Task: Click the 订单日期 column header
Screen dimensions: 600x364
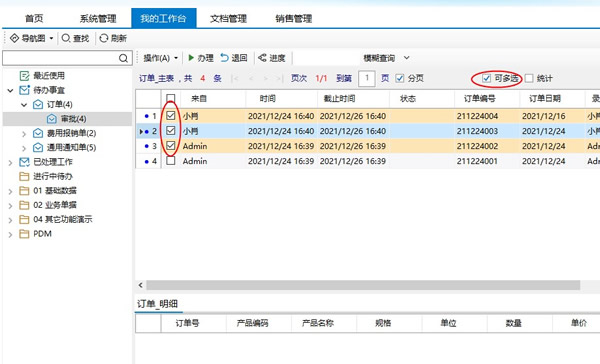Action: coord(552,99)
